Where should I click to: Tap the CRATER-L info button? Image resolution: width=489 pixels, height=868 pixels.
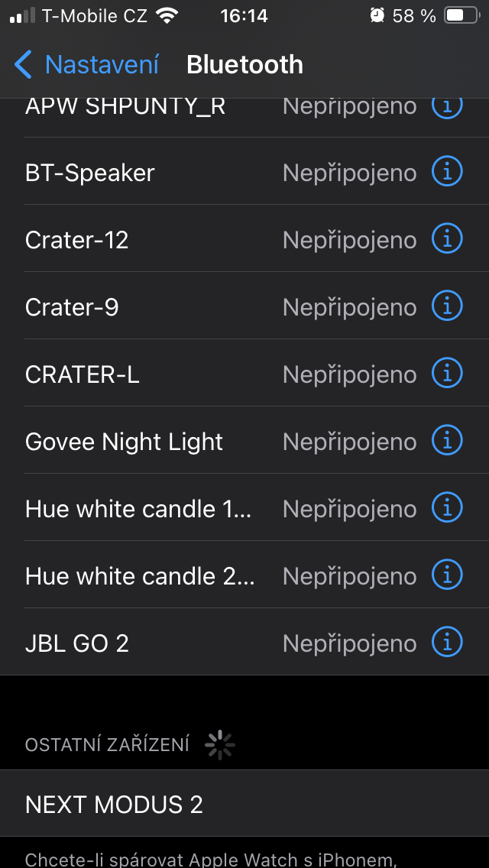tap(447, 374)
